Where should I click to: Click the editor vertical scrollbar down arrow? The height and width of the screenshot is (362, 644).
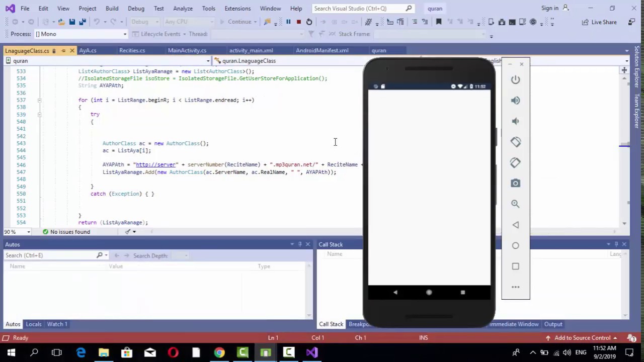pos(624,223)
